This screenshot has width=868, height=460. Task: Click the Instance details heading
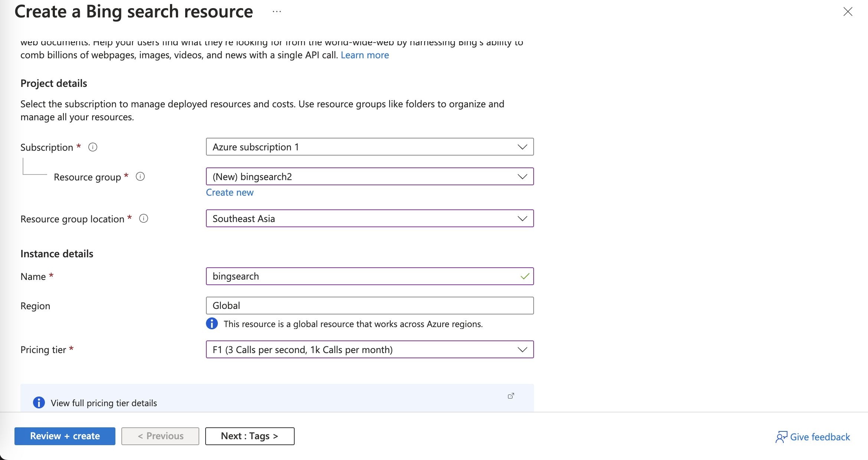click(x=57, y=254)
